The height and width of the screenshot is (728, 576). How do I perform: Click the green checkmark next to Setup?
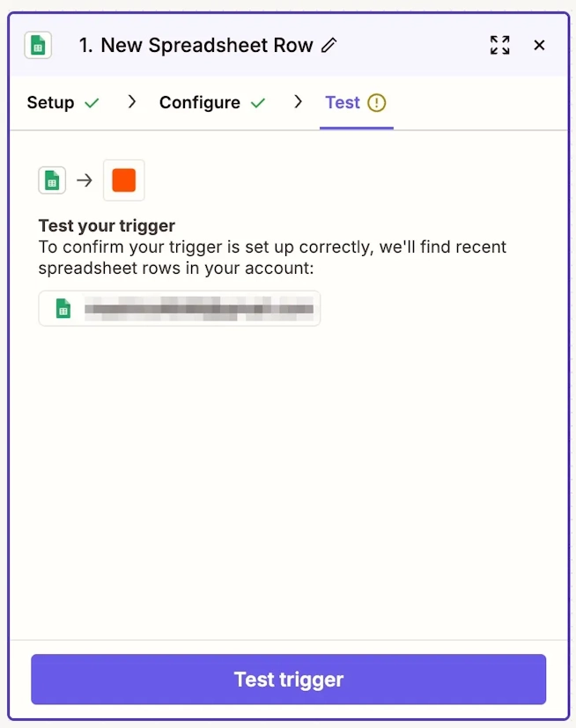(x=92, y=103)
